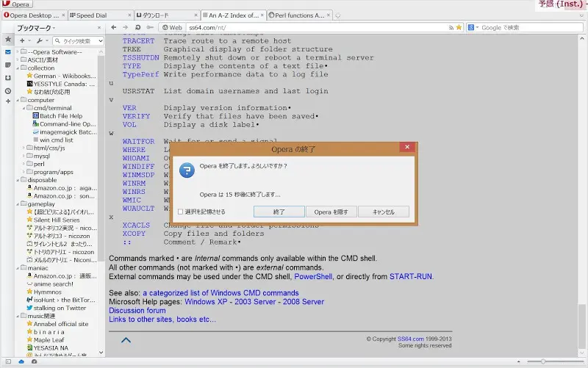588x368 pixels.
Task: Click the browser Forward arrow
Action: click(125, 27)
